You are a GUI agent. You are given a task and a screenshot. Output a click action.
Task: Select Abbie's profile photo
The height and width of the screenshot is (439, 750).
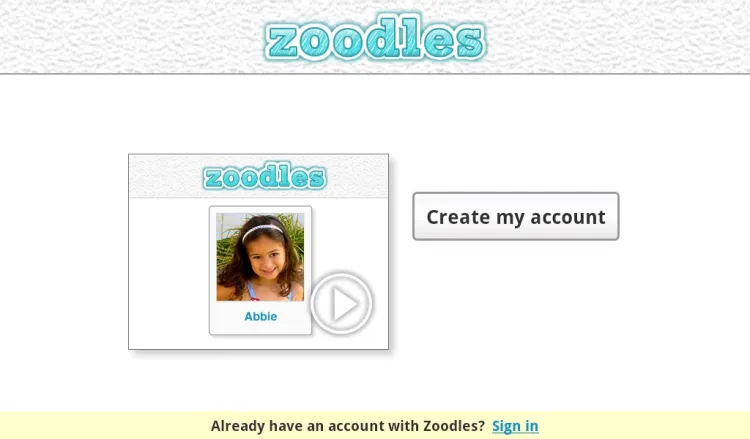(260, 257)
